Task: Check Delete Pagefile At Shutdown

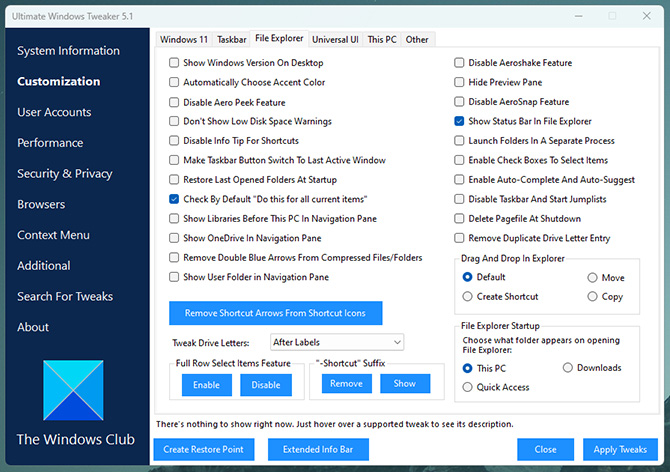Action: pyautogui.click(x=459, y=219)
